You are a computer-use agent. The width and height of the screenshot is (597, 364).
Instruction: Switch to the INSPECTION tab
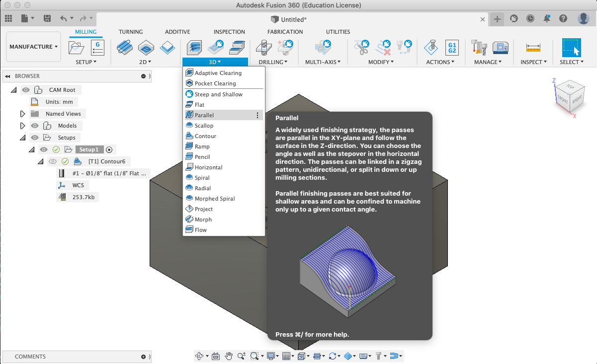pyautogui.click(x=229, y=32)
